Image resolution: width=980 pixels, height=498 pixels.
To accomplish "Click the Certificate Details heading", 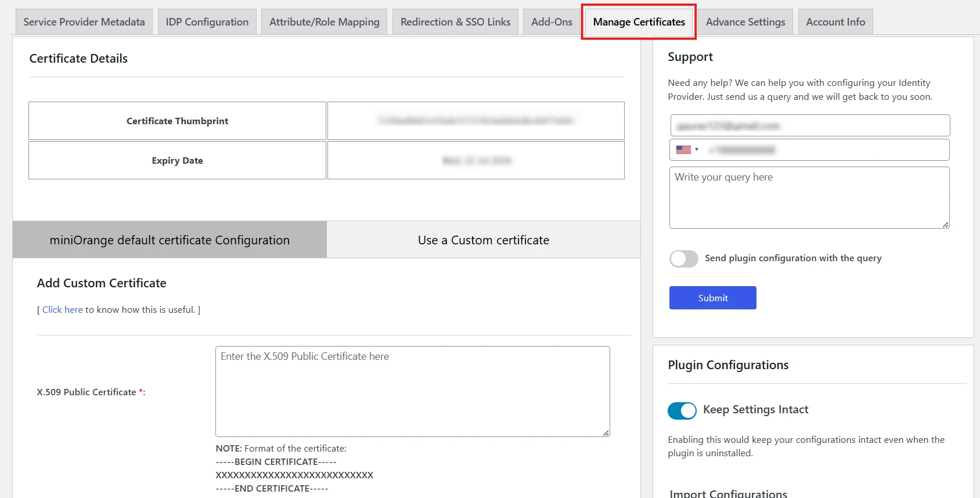I will pos(78,59).
